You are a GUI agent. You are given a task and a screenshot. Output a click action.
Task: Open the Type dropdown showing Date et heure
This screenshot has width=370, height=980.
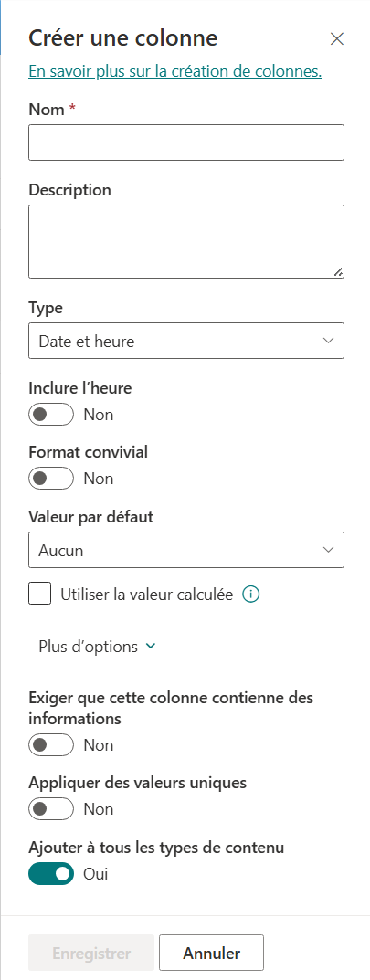(186, 341)
